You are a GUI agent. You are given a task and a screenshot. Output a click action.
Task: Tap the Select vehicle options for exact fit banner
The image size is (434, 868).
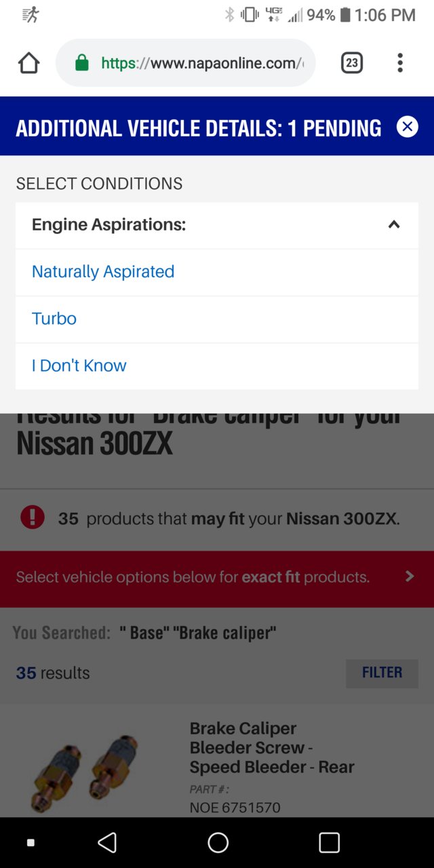[217, 578]
